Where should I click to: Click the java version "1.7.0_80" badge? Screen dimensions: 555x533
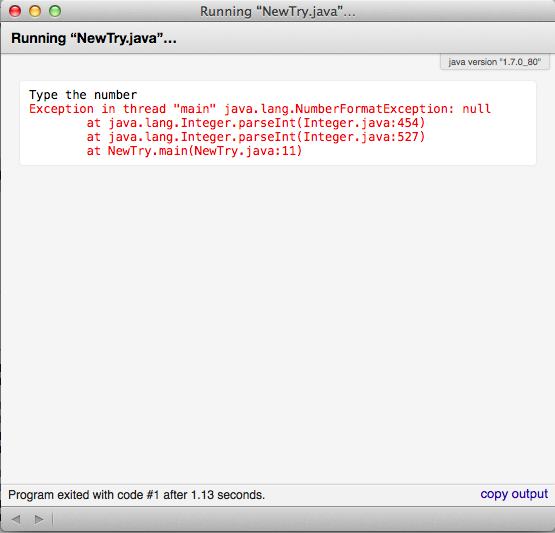coord(494,62)
